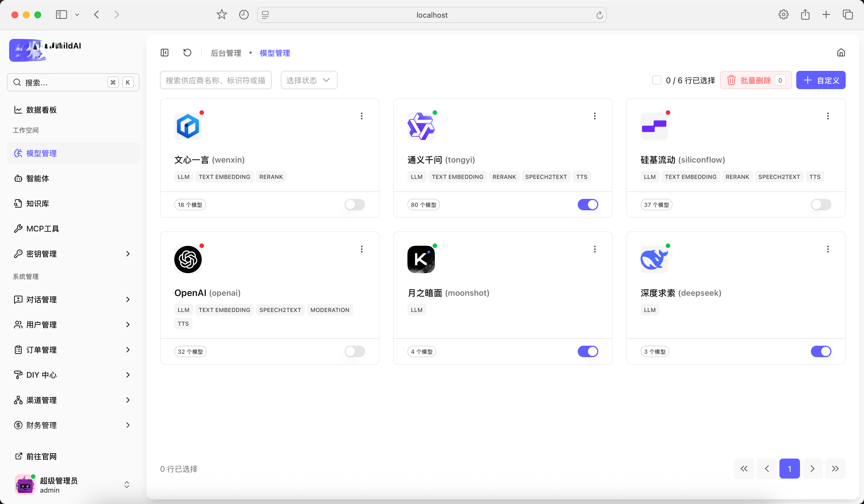Image resolution: width=864 pixels, height=504 pixels.
Task: Click the provider search input field
Action: (216, 80)
